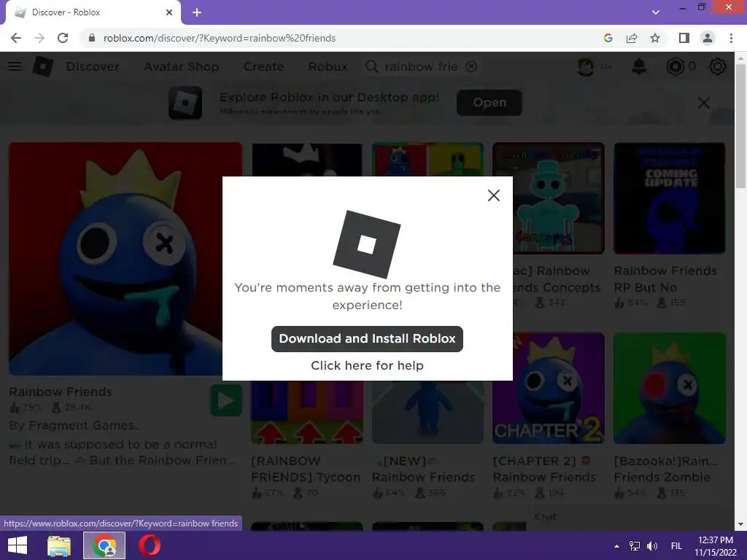Image resolution: width=747 pixels, height=560 pixels.
Task: Open [RAINBOW FRIENDS] Tycoon title
Action: pyautogui.click(x=306, y=469)
